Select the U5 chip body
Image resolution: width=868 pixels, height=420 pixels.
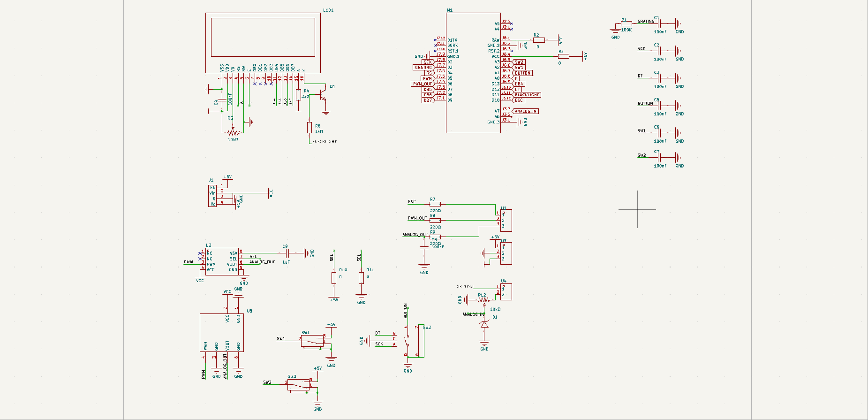coord(222,333)
